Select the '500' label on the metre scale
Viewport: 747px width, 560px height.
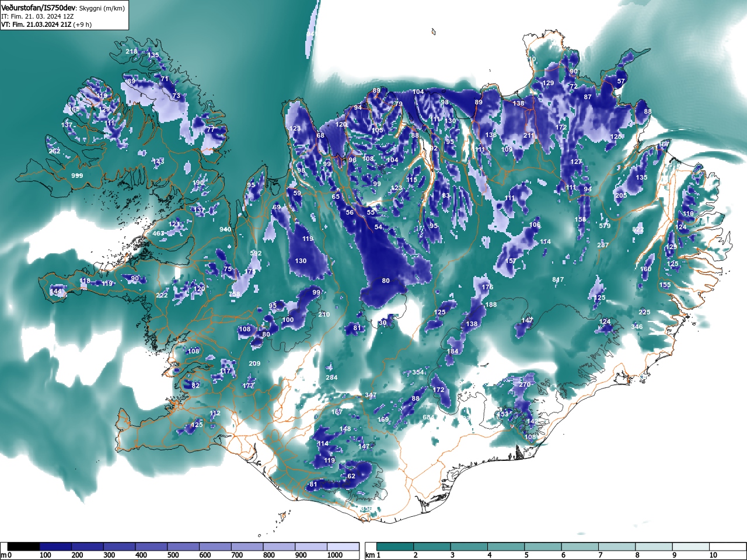(x=173, y=555)
